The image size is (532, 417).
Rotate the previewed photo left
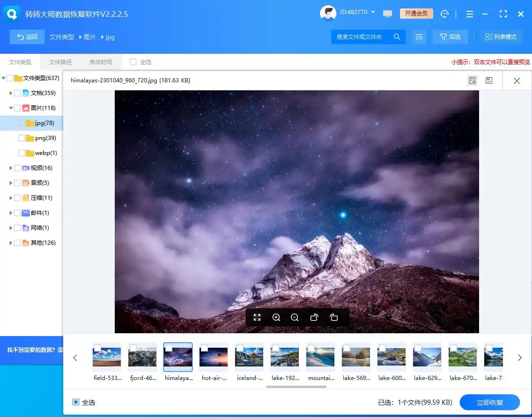click(x=314, y=317)
